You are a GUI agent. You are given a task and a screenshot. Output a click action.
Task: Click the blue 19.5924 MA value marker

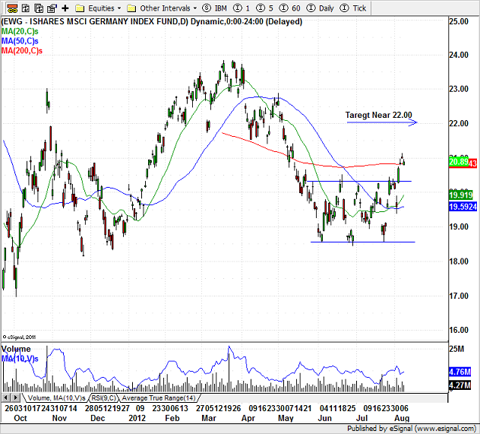(x=463, y=207)
